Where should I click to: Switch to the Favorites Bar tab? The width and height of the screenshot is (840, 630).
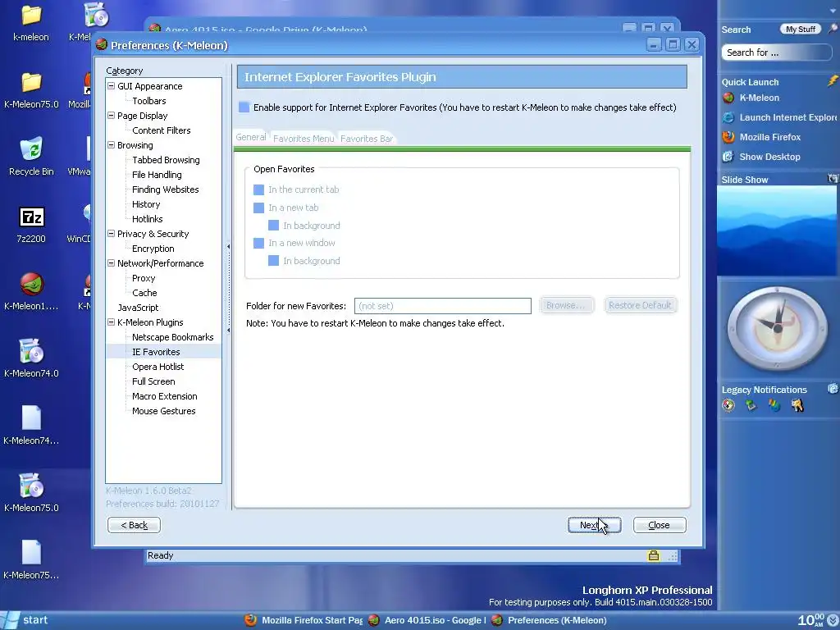(367, 139)
